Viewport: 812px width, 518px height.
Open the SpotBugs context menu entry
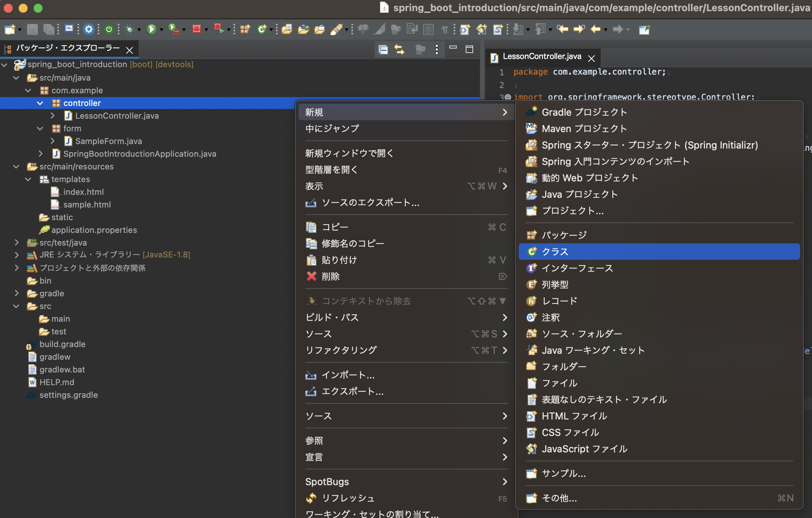click(x=327, y=481)
